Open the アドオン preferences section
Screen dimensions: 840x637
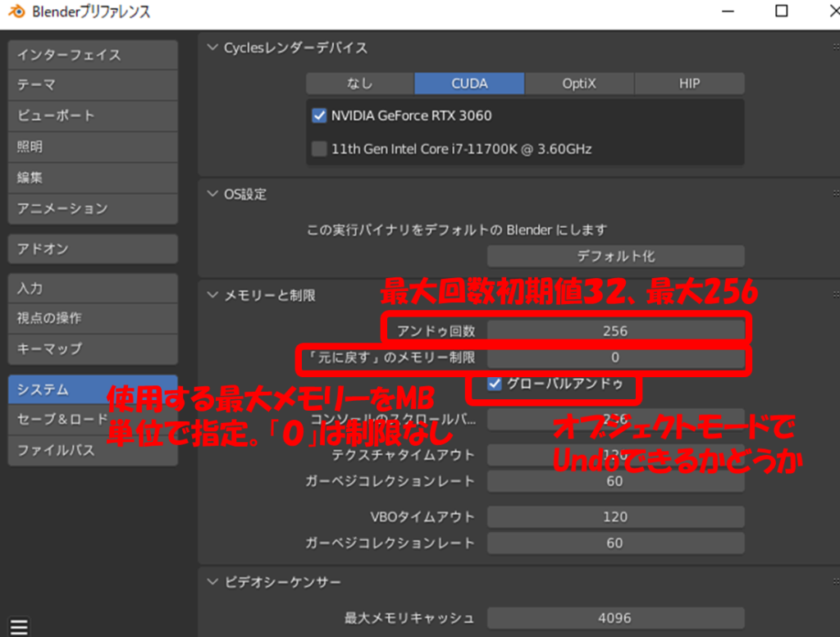point(93,249)
